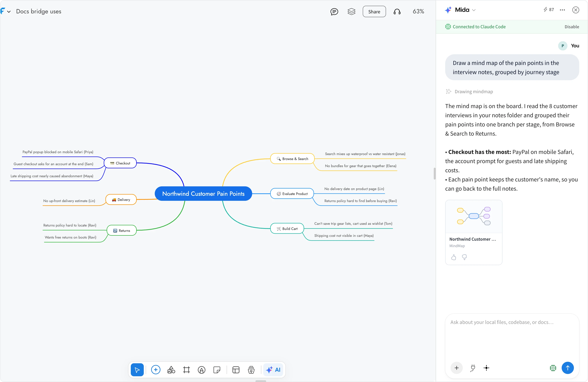The image size is (588, 382).
Task: Select the Build Cart branch node
Action: pos(287,229)
